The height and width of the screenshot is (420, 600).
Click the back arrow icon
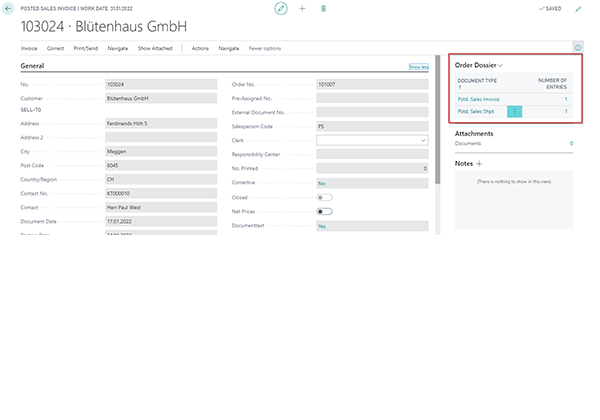click(x=9, y=8)
